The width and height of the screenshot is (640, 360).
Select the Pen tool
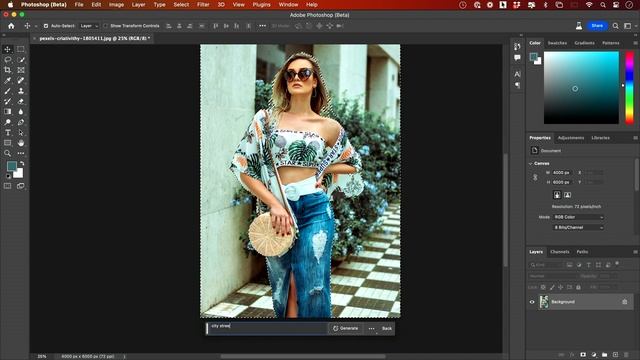pyautogui.click(x=20, y=122)
